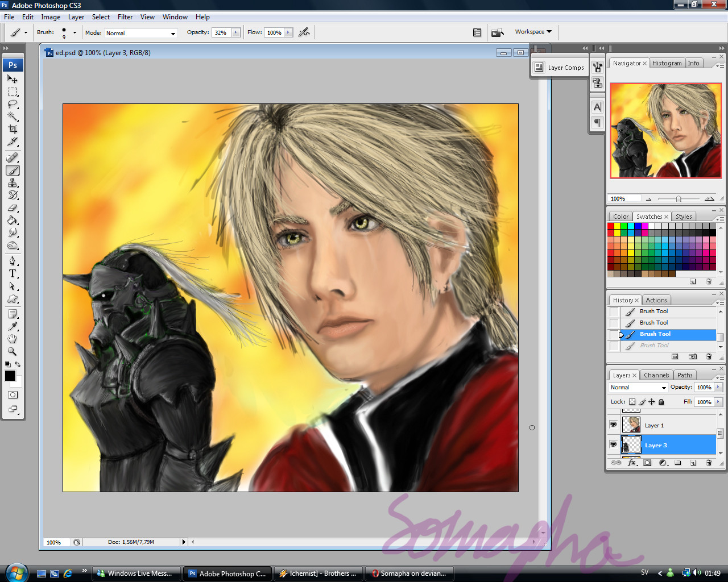Click the foreground color swatch

coord(10,376)
